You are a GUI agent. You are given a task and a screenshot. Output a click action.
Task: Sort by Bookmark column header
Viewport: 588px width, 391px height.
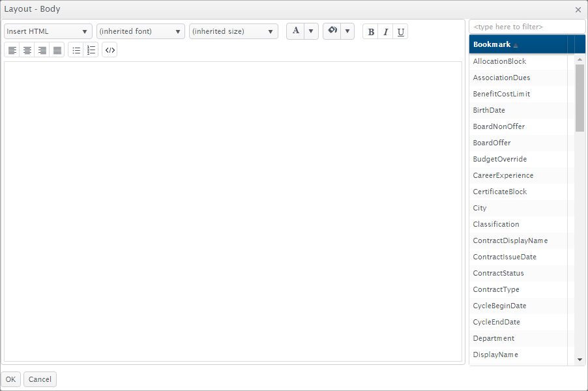(x=518, y=44)
